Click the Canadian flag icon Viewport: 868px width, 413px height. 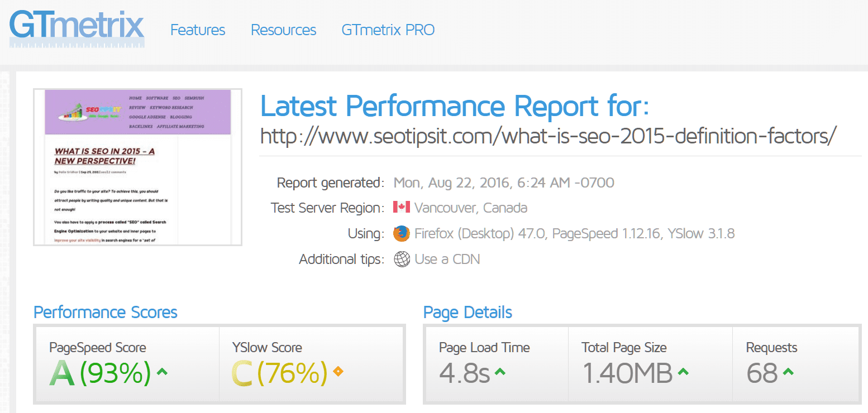401,207
